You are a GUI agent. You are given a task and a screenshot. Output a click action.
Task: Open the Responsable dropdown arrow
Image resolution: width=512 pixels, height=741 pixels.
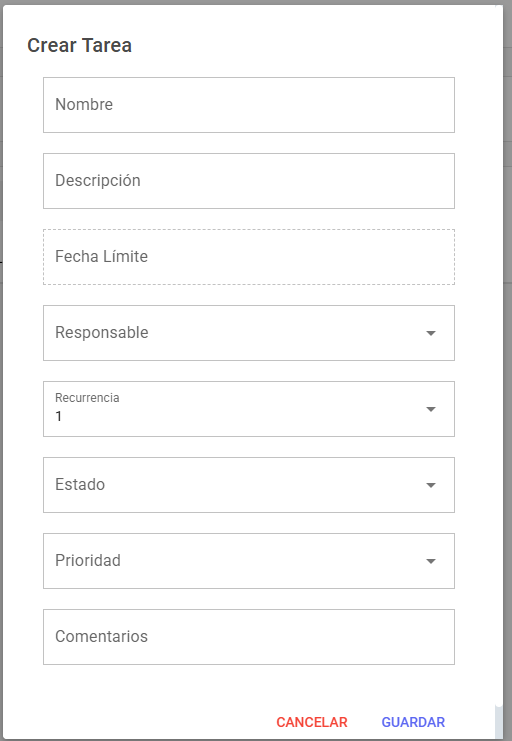point(431,334)
